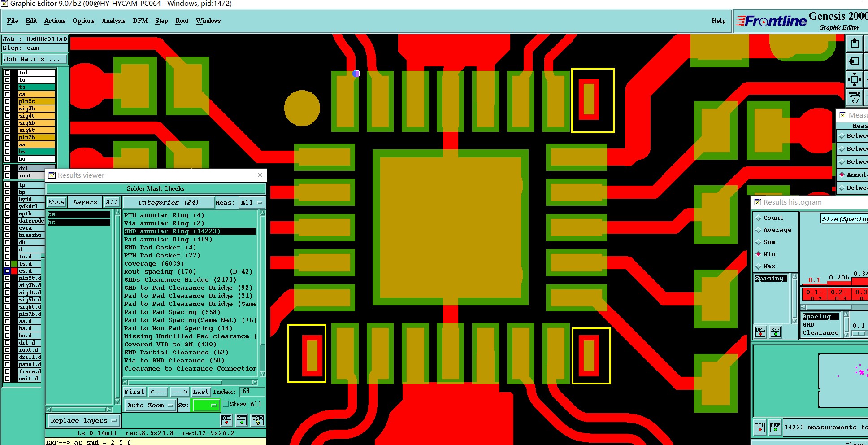Click DEL icon in Results viewer

tap(226, 420)
